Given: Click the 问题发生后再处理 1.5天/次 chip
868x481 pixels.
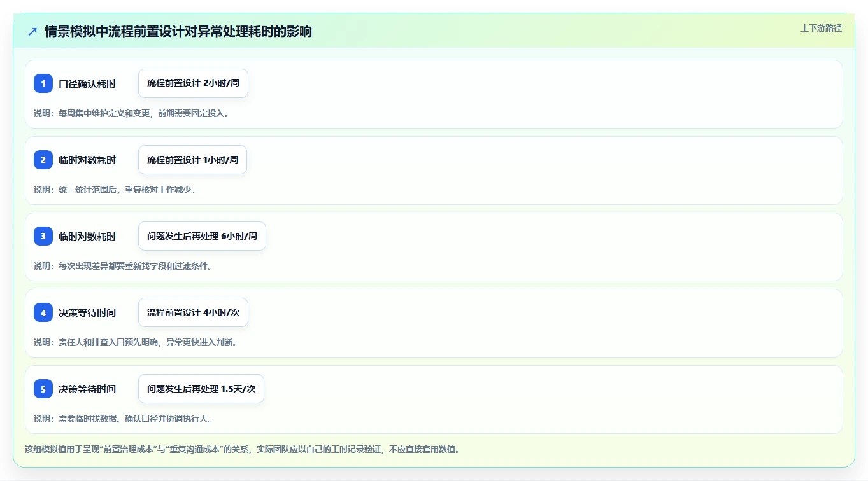Looking at the screenshot, I should coord(201,389).
